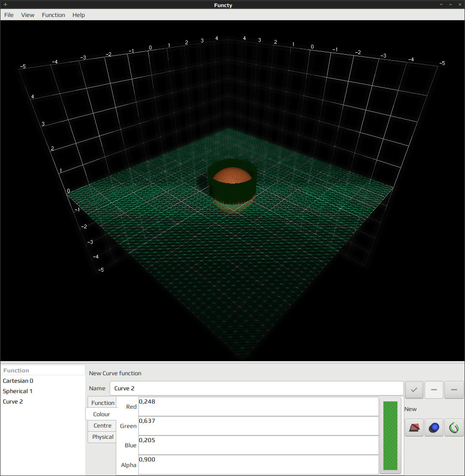The width and height of the screenshot is (465, 476).
Task: Switch to the Function tab
Action: 102,403
